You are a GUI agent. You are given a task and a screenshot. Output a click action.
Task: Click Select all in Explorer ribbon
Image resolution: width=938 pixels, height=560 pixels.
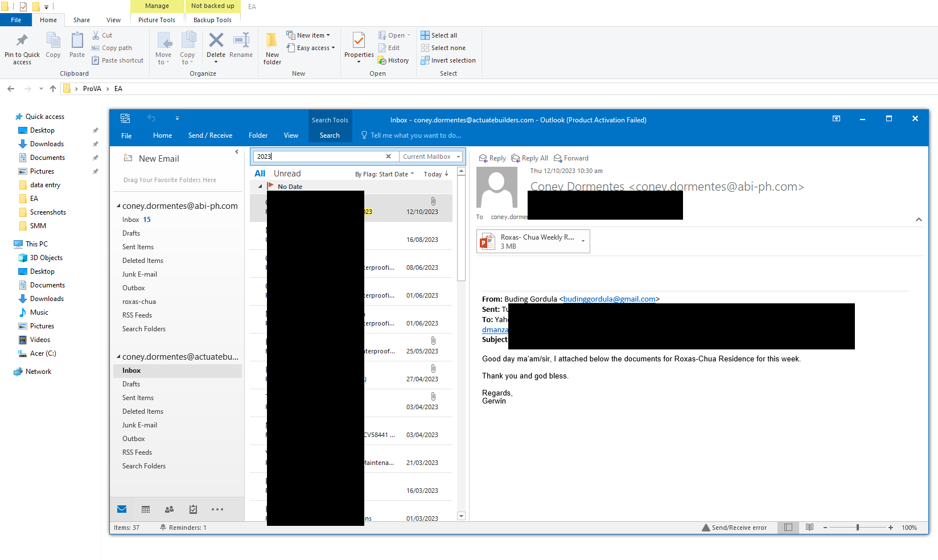coord(439,35)
